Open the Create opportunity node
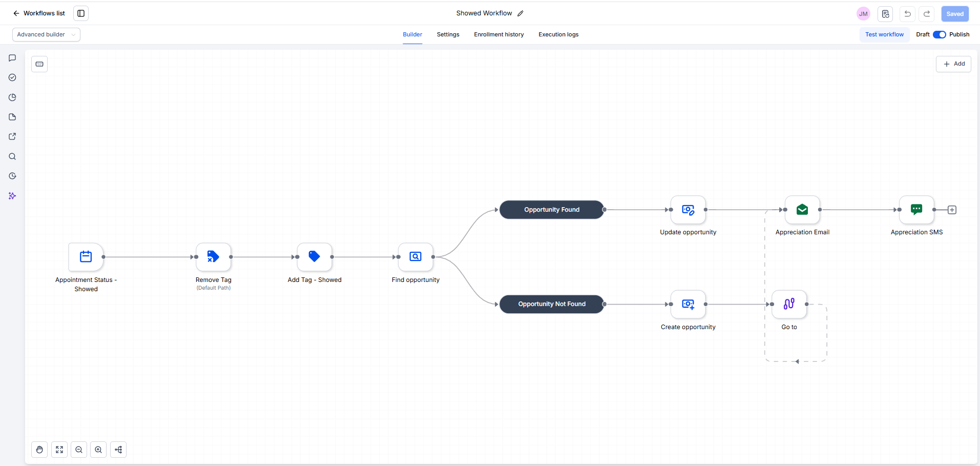This screenshot has width=980, height=466. [x=688, y=304]
